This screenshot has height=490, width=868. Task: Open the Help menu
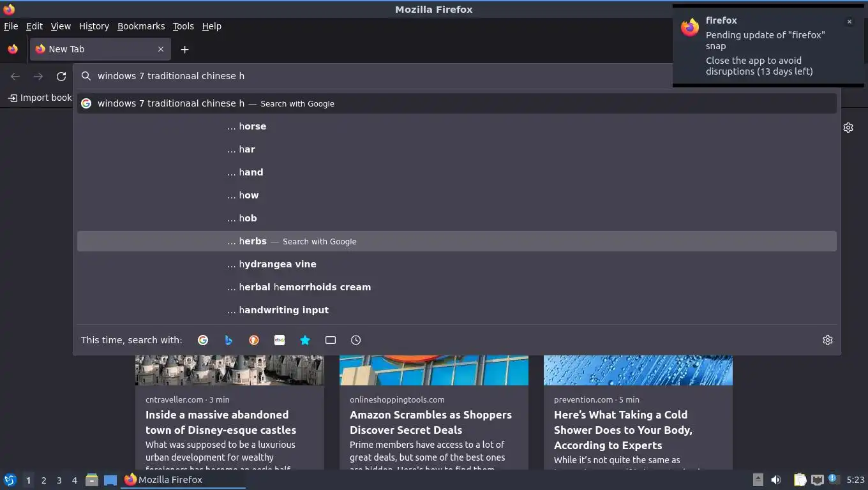coord(212,26)
